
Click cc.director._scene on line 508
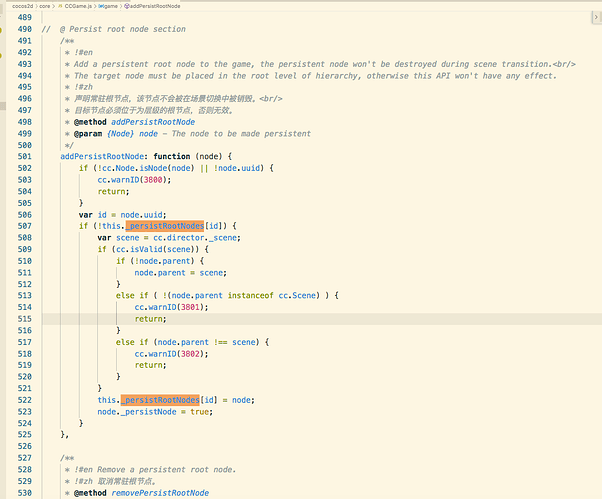[190, 237]
